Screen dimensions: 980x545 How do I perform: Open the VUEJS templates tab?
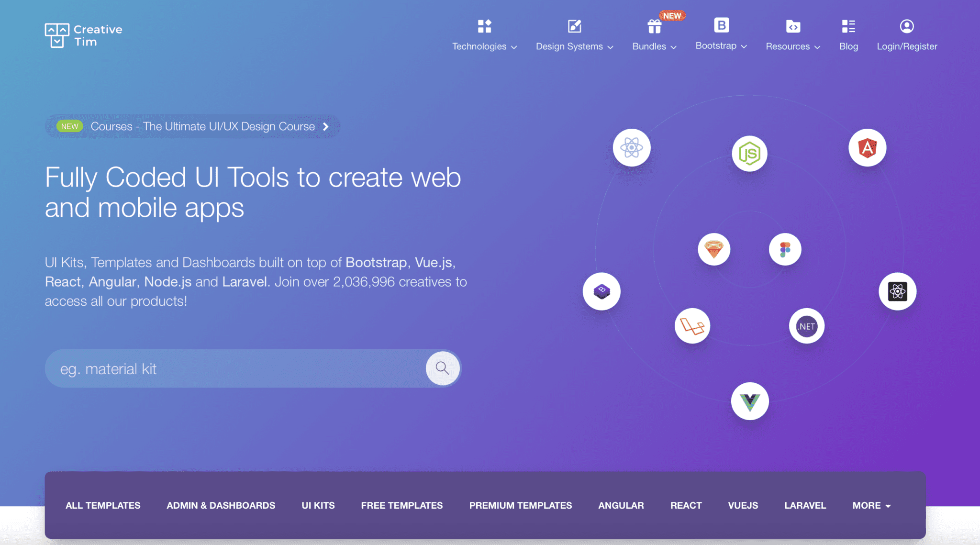[x=743, y=505]
